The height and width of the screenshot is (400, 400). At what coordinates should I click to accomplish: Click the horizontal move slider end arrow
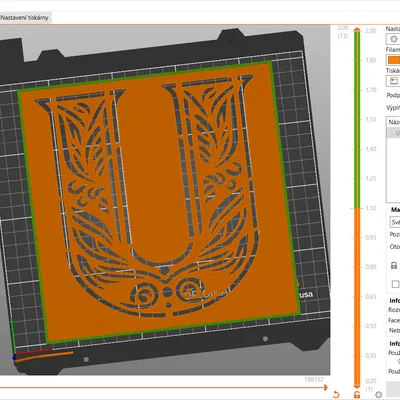(x=325, y=387)
